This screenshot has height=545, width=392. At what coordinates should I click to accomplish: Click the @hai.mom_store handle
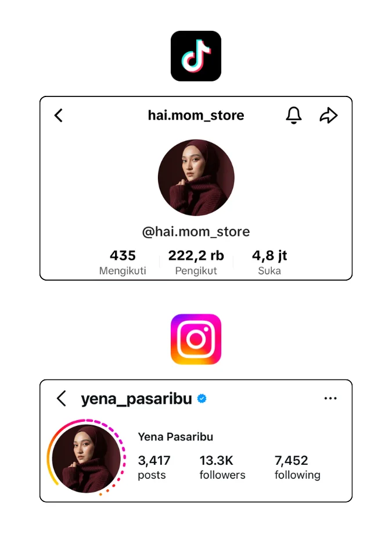(x=196, y=231)
